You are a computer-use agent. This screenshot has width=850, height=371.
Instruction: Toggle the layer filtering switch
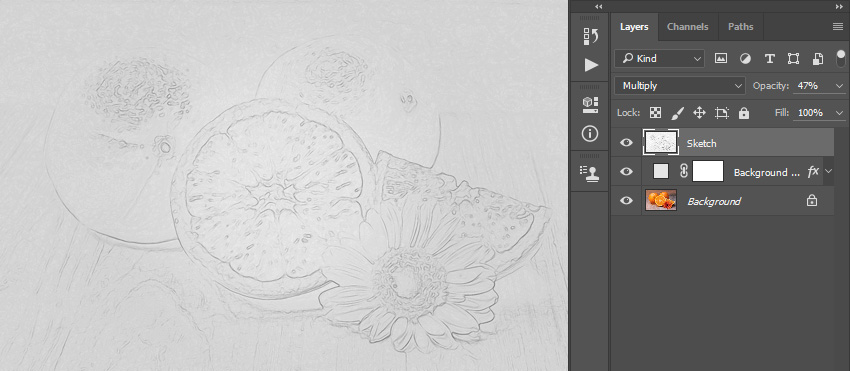coord(841,59)
